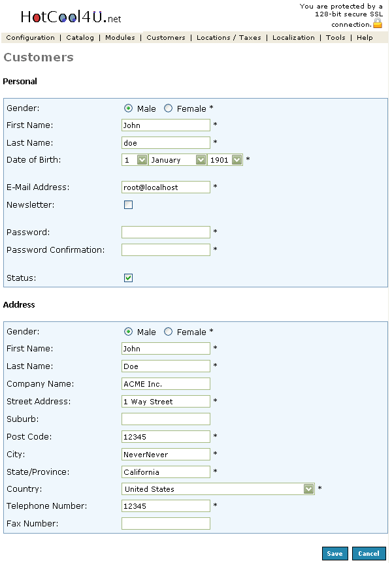Click the HotCool4U.net logo
This screenshot has height=563, width=392.
pyautogui.click(x=71, y=17)
